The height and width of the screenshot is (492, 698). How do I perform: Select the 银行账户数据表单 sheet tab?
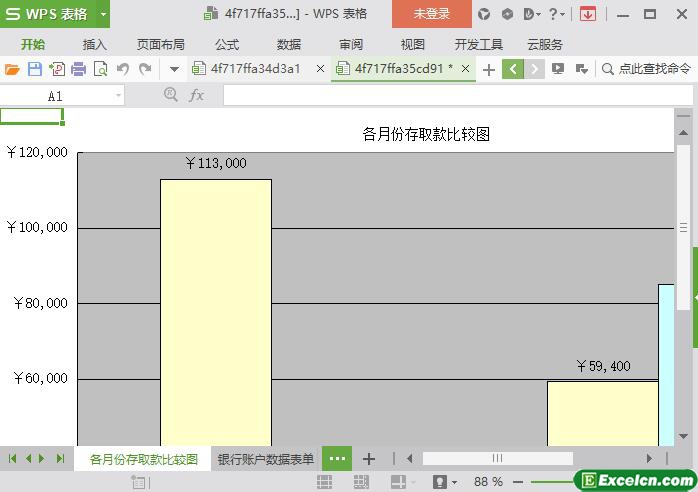[266, 459]
